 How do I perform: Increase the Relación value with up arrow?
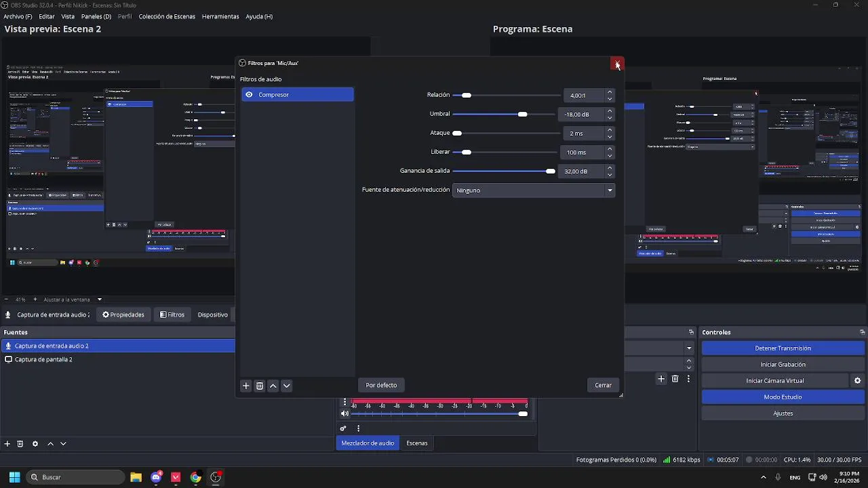pos(610,92)
